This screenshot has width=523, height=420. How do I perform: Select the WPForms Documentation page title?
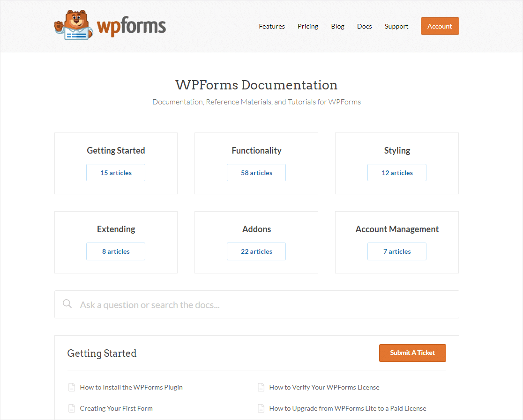pos(256,85)
